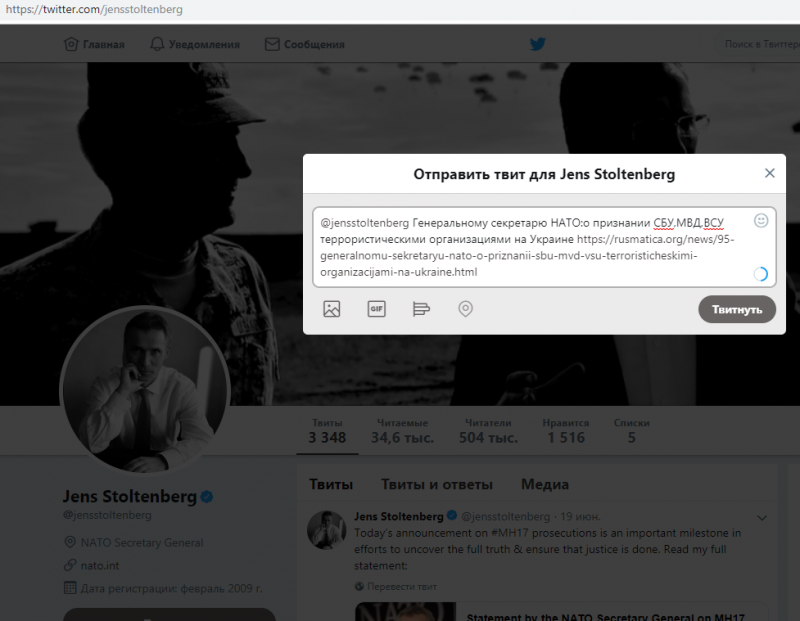The image size is (800, 621).
Task: Add location to the tweet
Action: 465,309
